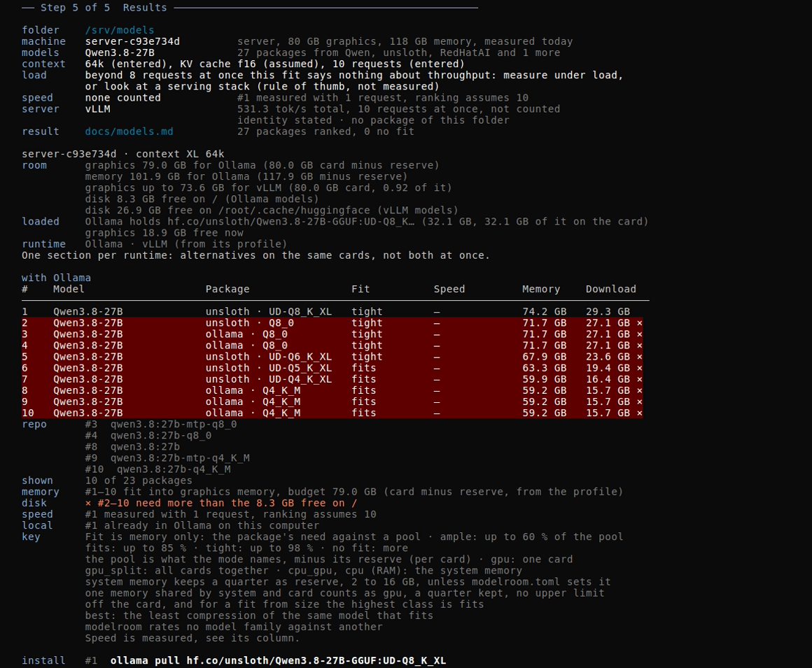Click 'Speed is measured, see its column.' line
Screen dimensions: 812x668
(192, 638)
